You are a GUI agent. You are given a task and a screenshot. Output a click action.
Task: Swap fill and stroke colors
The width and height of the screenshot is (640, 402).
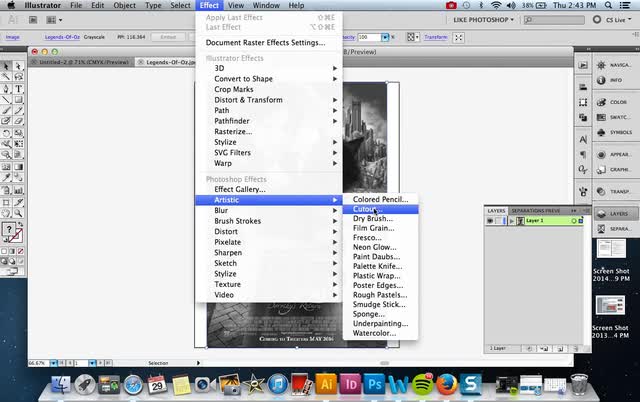coord(21,225)
